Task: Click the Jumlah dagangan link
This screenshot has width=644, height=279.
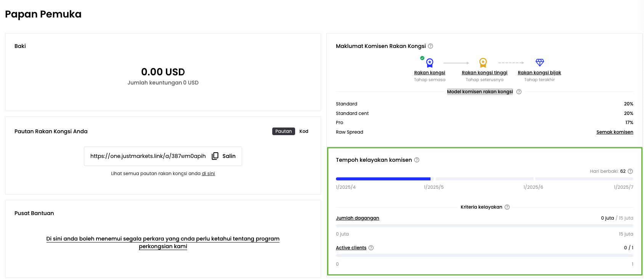Action: point(357,218)
